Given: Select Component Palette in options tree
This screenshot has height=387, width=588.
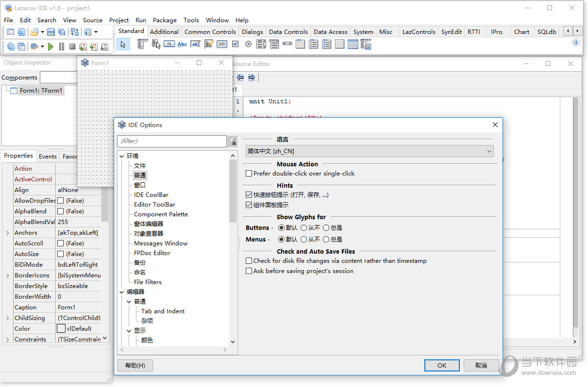Looking at the screenshot, I should (x=161, y=214).
